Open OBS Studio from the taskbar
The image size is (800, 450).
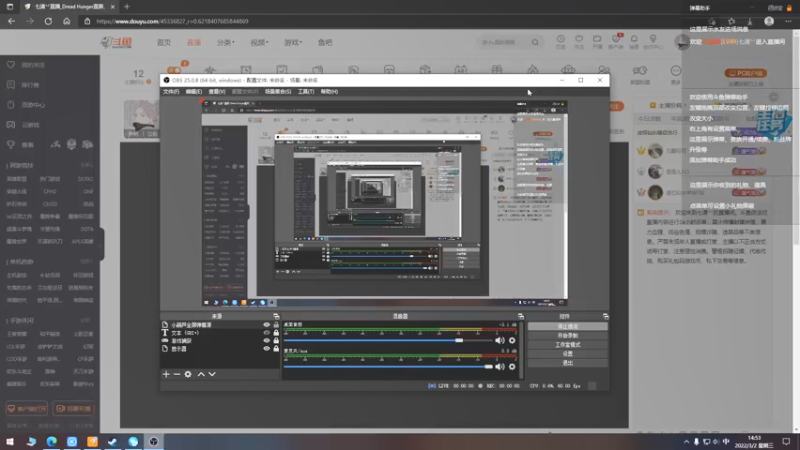154,441
